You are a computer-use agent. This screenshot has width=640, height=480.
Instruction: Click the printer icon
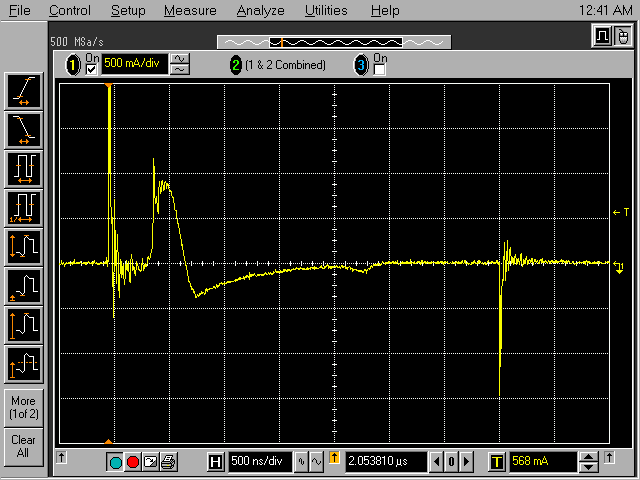click(x=168, y=462)
